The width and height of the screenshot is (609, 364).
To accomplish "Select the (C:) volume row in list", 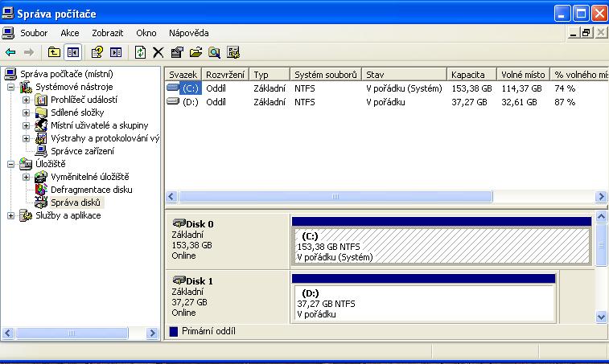I will tap(386, 88).
